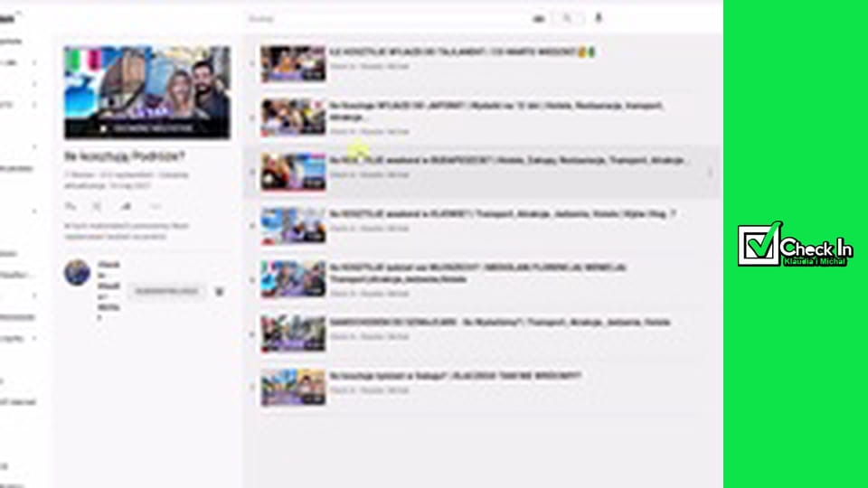Image resolution: width=868 pixels, height=488 pixels.
Task: Click the search magnifier button
Action: coord(568,18)
